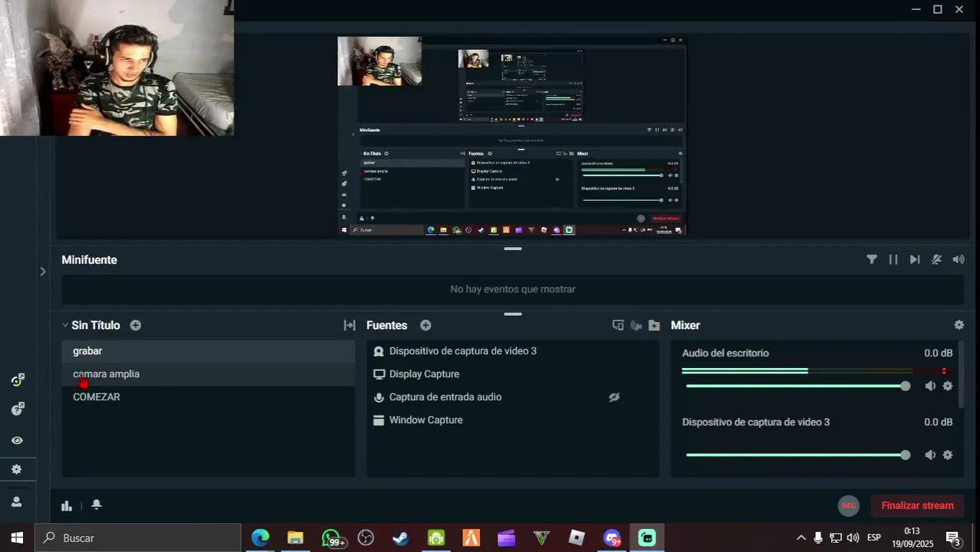
Task: Select the grabar scene
Action: tap(208, 351)
